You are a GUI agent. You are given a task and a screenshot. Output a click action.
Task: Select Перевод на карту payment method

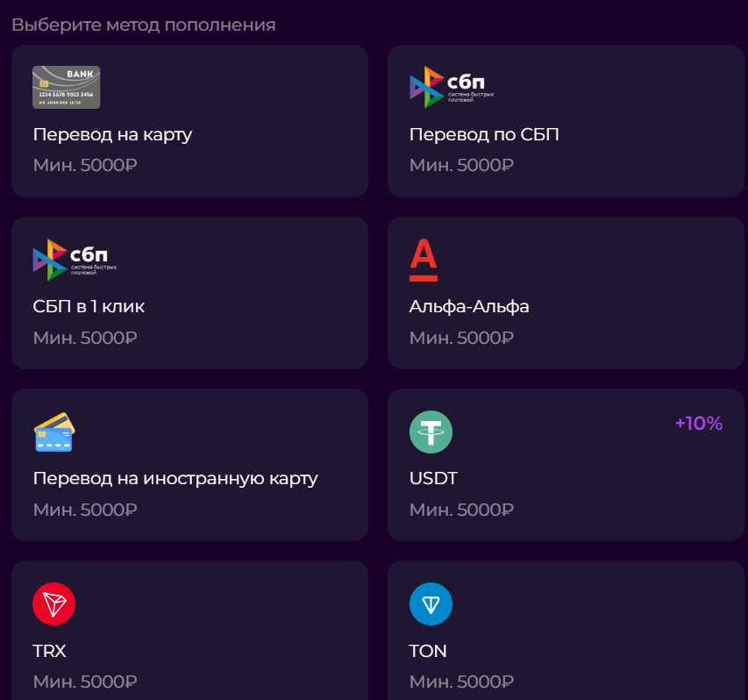tap(112, 135)
